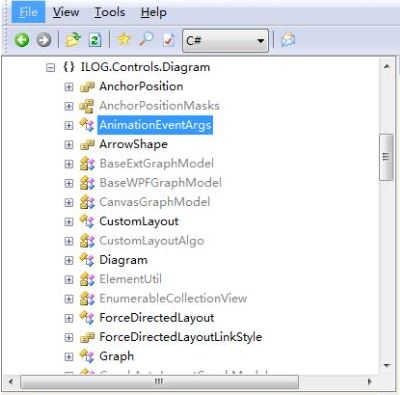The width and height of the screenshot is (400, 395).
Task: Select the AnchorPosition tree item
Action: click(x=141, y=86)
